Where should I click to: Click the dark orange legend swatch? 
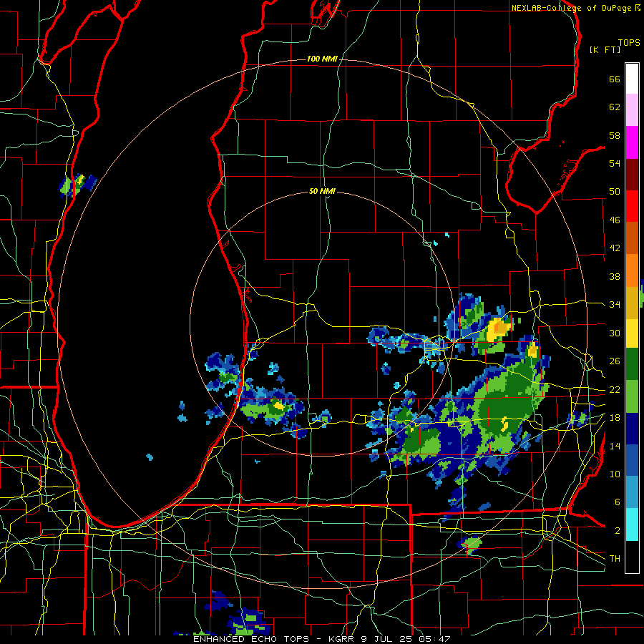pos(632,238)
